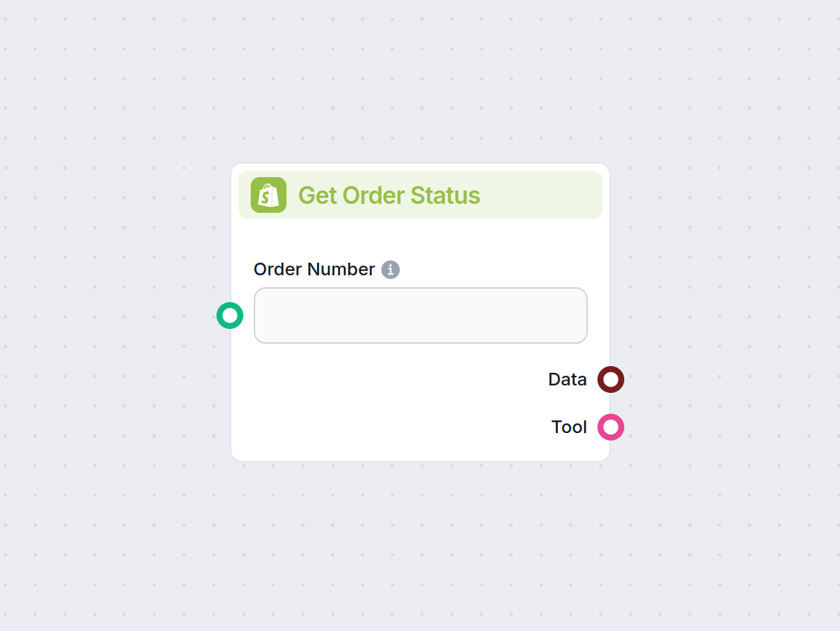Click the green input handle to attach a wire

230,315
